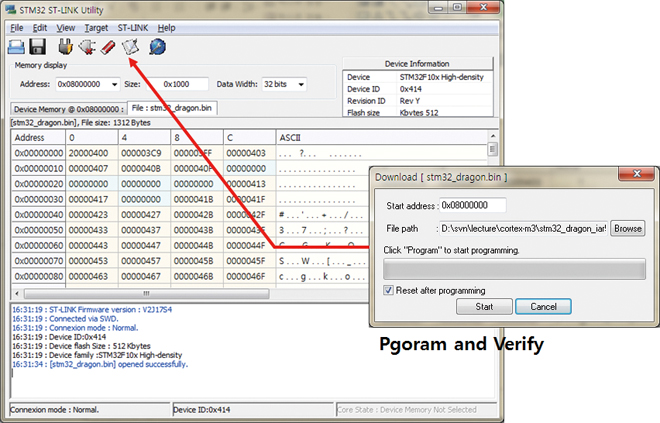The image size is (660, 423).
Task: Click status bar 'Device ID:0x414'
Action: pos(253,410)
